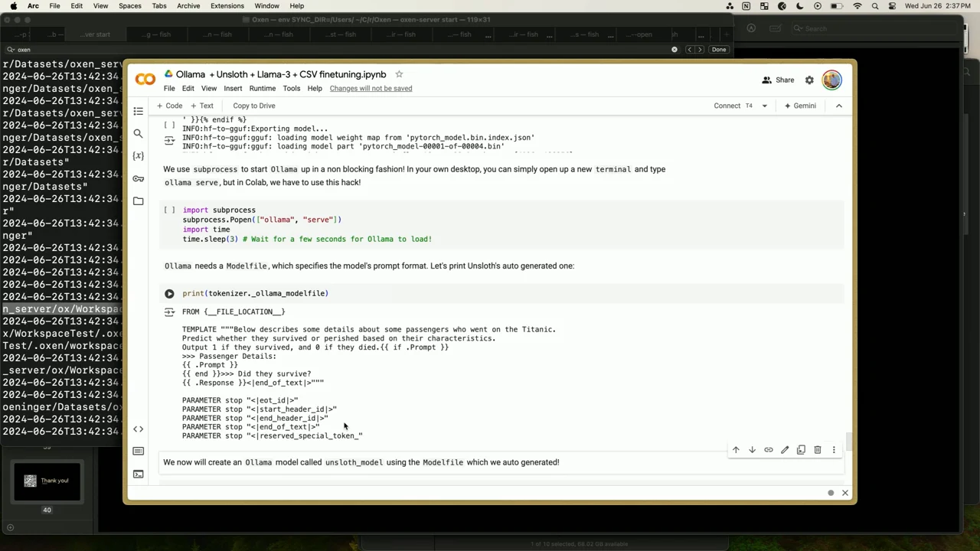Open the Arc menu in macOS menu bar
The height and width of the screenshot is (551, 980).
33,6
